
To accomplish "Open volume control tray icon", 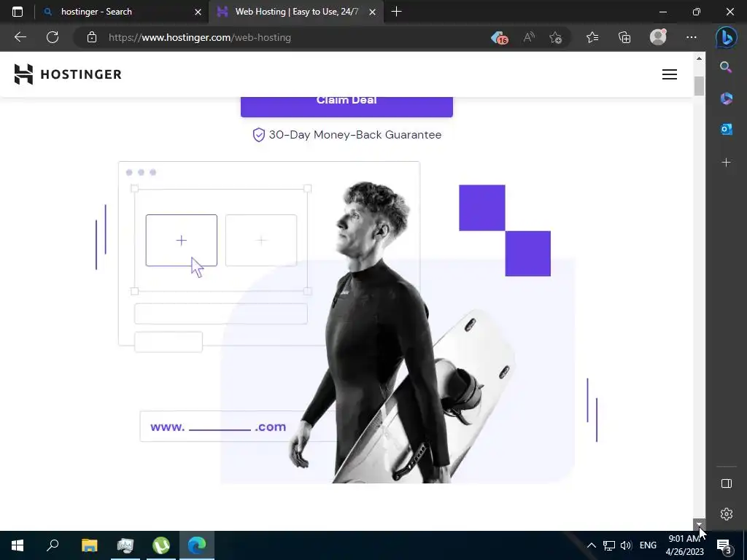I will pyautogui.click(x=626, y=545).
